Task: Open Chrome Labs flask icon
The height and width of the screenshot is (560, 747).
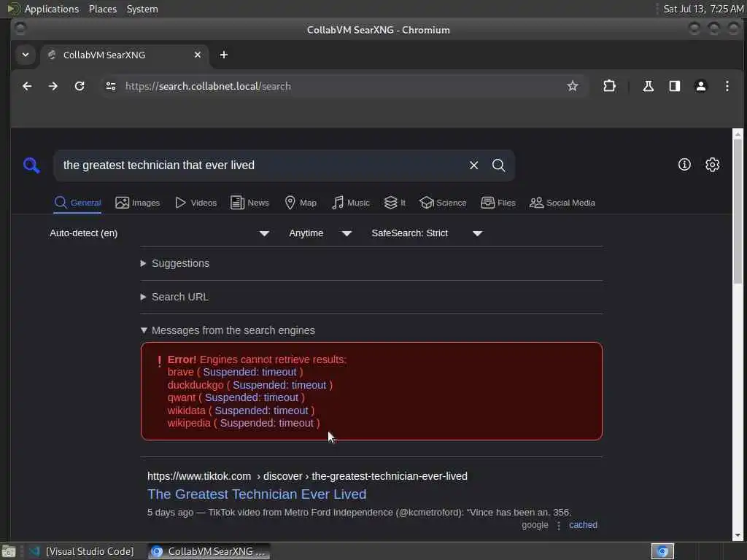Action: (648, 86)
